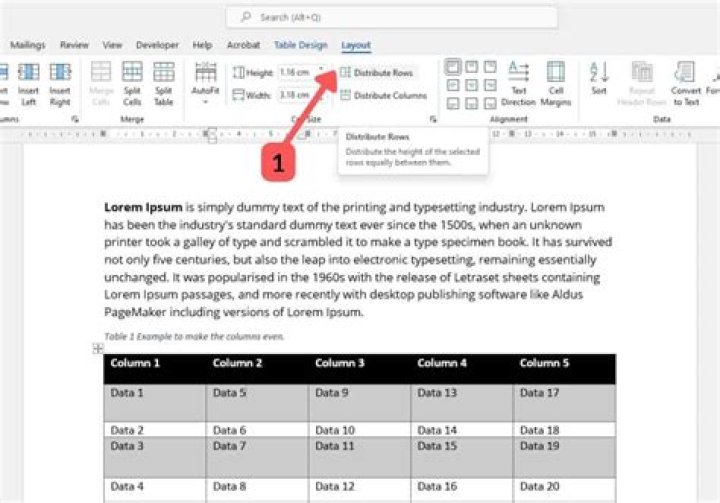
Task: Click the "Data 3" table cell
Action: 155,458
